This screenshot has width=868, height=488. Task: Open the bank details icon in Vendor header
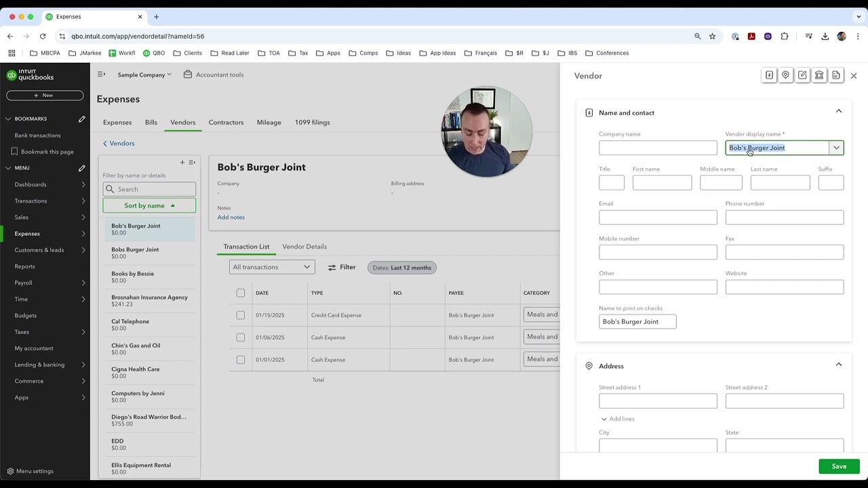(819, 75)
